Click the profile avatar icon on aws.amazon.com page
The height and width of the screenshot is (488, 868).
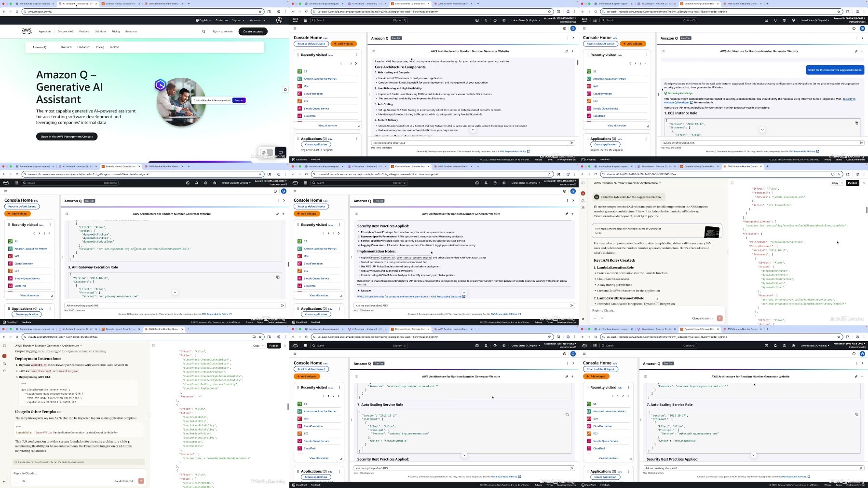pyautogui.click(x=279, y=20)
